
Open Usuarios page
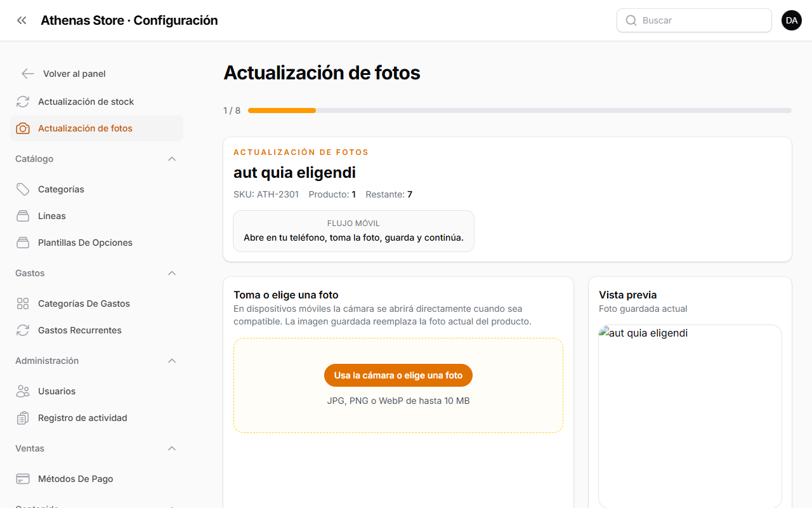[96, 391]
